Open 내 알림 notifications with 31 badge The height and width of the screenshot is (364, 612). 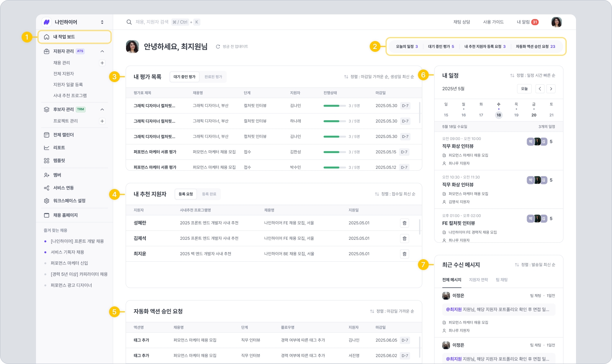527,22
